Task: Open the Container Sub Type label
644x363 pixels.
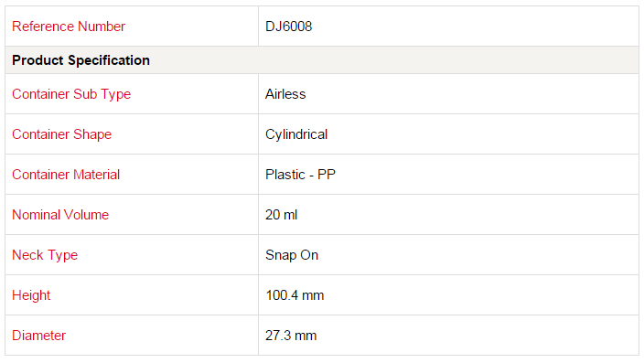Action: pyautogui.click(x=71, y=94)
